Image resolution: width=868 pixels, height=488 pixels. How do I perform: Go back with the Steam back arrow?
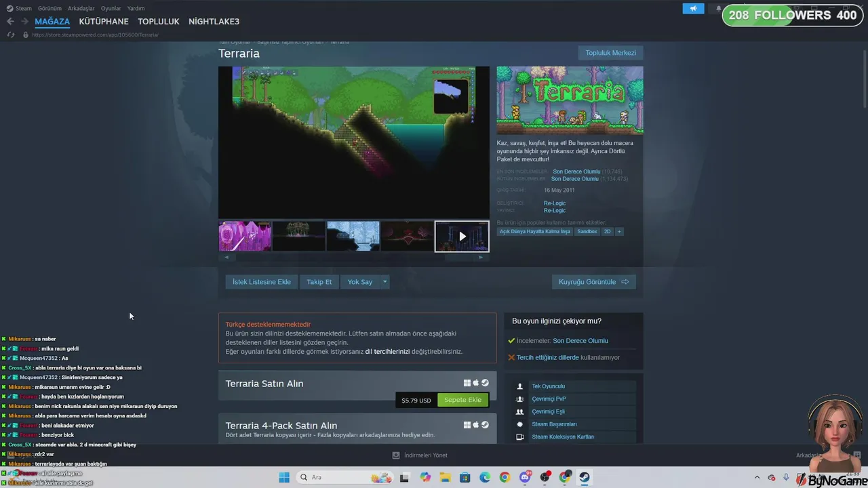(x=10, y=22)
